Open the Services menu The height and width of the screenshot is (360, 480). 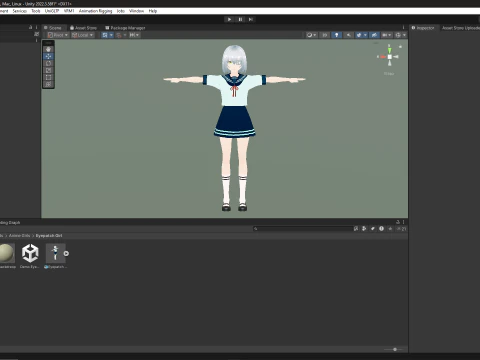coord(20,11)
